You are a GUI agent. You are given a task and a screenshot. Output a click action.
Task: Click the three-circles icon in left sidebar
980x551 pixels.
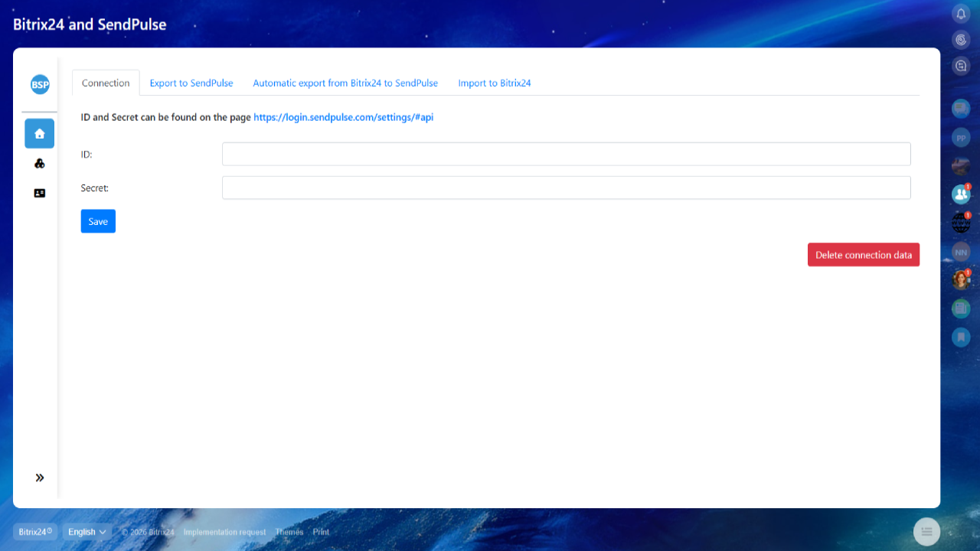[x=40, y=163]
